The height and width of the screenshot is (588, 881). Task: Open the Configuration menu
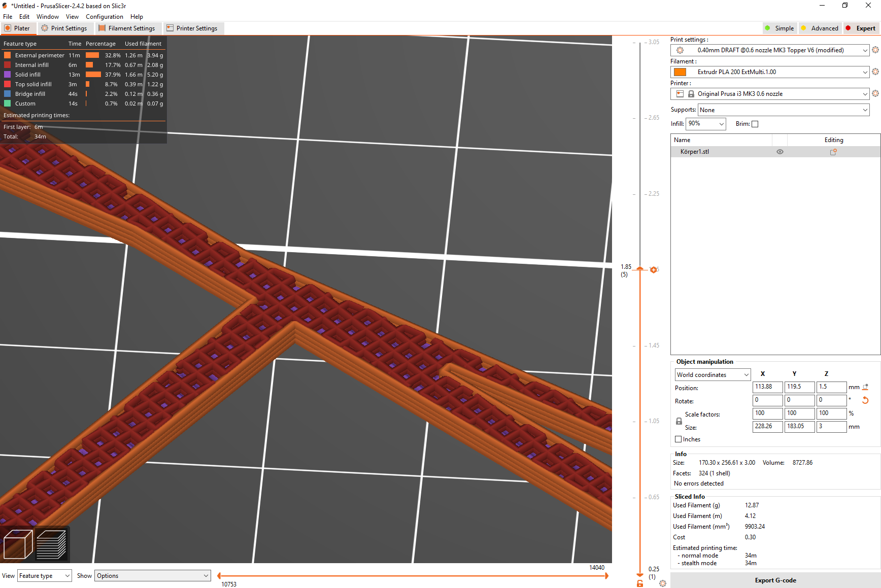pyautogui.click(x=105, y=17)
